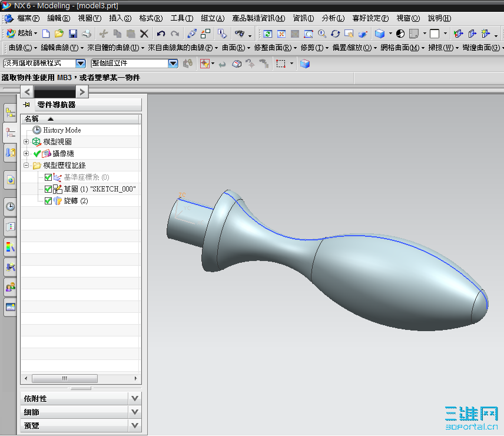Open the 檔案(F) menu
The height and width of the screenshot is (436, 504).
(28, 18)
